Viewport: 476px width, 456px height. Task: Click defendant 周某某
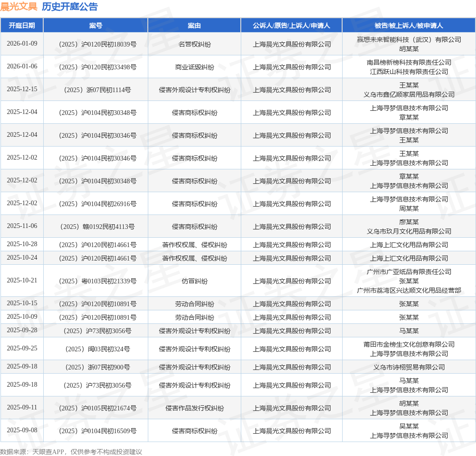[x=409, y=208]
